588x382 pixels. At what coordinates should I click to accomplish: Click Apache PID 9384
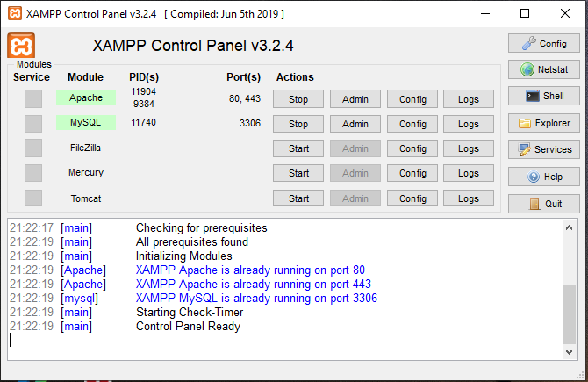pos(144,104)
